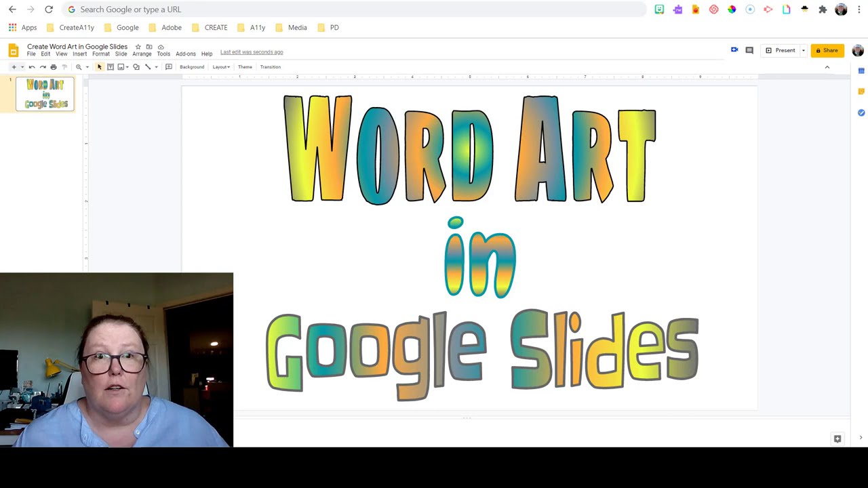Viewport: 868px width, 488px height.
Task: Select slide 1 thumbnail in filmstrip
Action: 45,94
